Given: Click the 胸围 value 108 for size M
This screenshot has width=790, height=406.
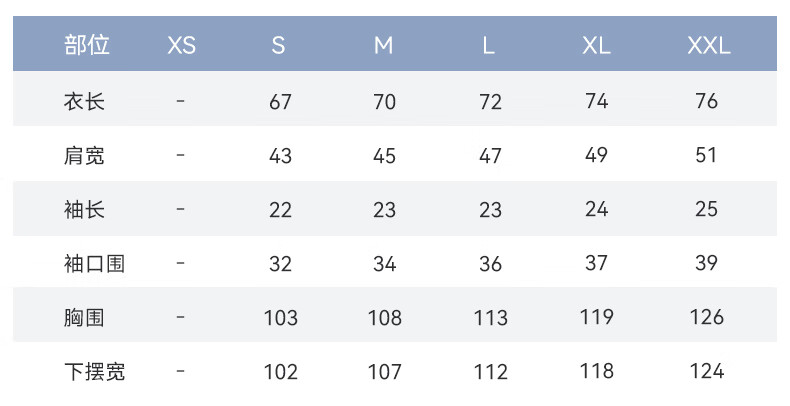Looking at the screenshot, I should (x=385, y=318).
